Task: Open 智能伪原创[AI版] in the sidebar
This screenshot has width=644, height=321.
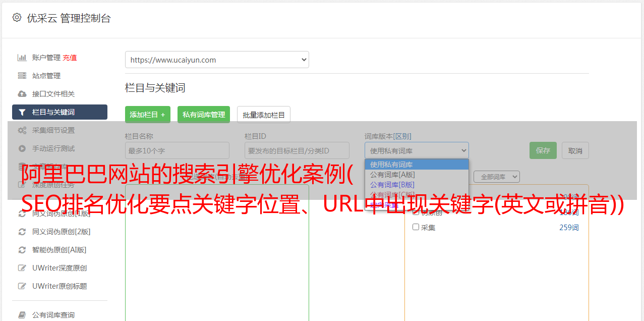Action: (x=60, y=250)
